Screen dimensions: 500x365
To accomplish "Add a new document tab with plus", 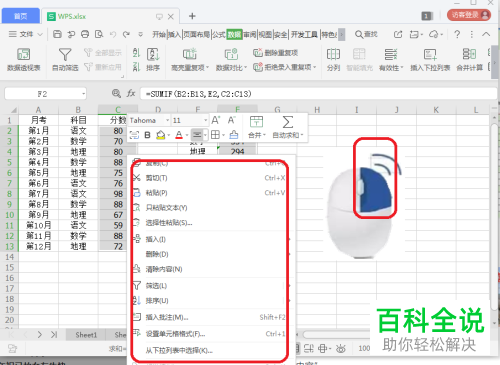I will pos(192,16).
